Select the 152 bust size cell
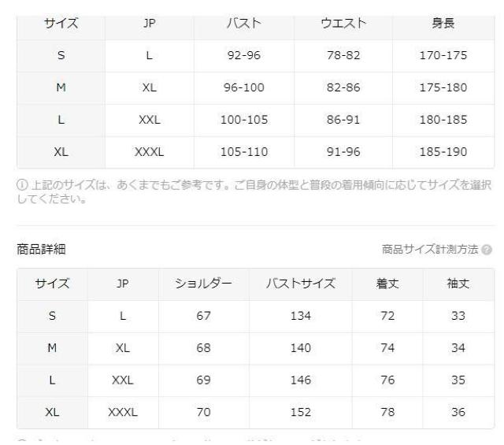504x445 pixels. click(301, 412)
